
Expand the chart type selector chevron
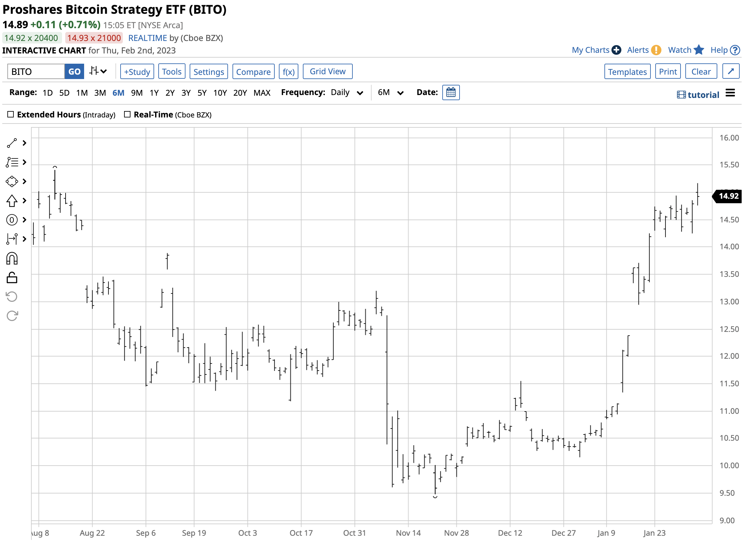[104, 71]
